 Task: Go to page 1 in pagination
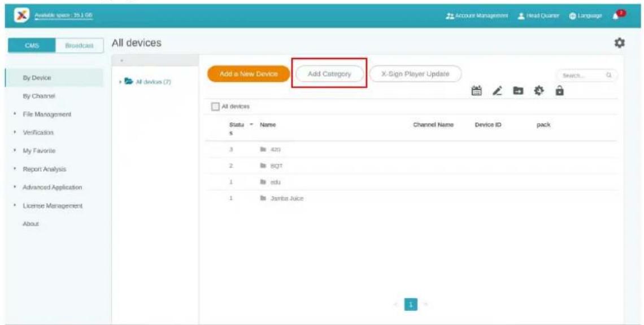coord(411,305)
